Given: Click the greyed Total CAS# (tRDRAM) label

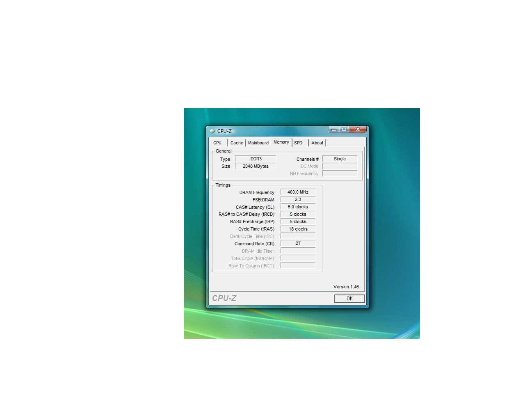Looking at the screenshot, I should click(253, 258).
